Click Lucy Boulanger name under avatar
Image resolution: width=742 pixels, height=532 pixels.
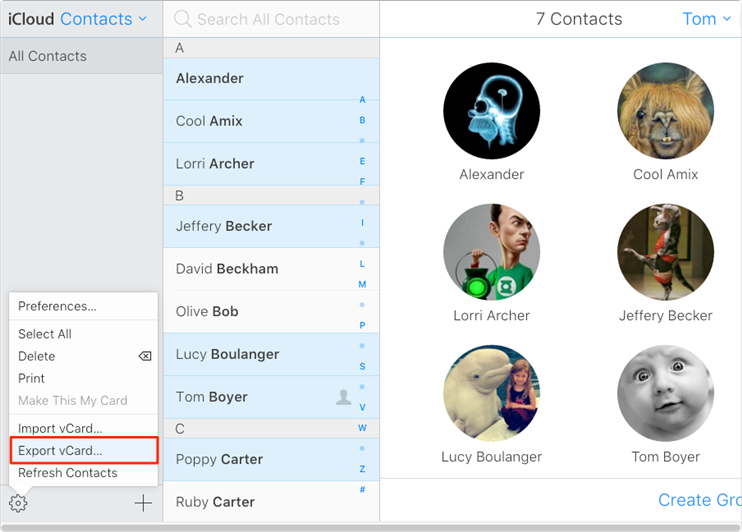coord(491,457)
